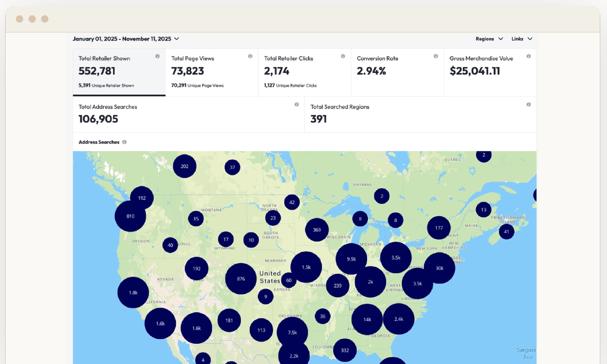Viewport: 607px width, 364px height.
Task: Expand the Regions dropdown
Action: tap(489, 39)
